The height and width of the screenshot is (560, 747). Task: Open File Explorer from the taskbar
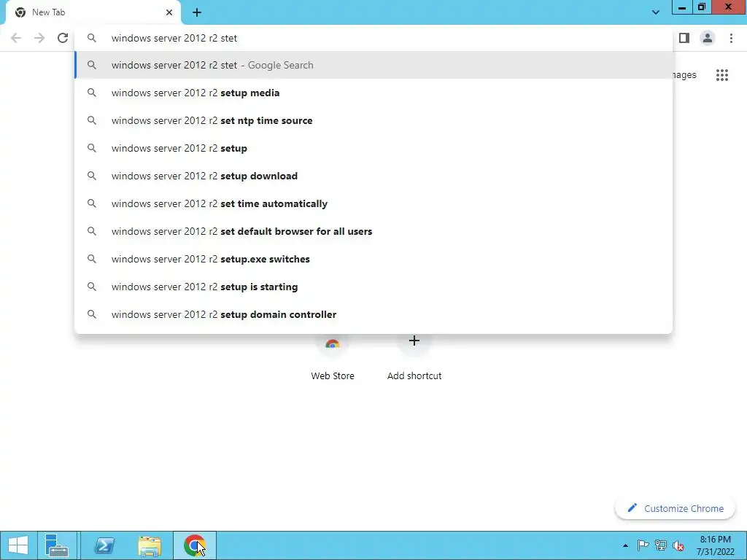click(x=150, y=545)
